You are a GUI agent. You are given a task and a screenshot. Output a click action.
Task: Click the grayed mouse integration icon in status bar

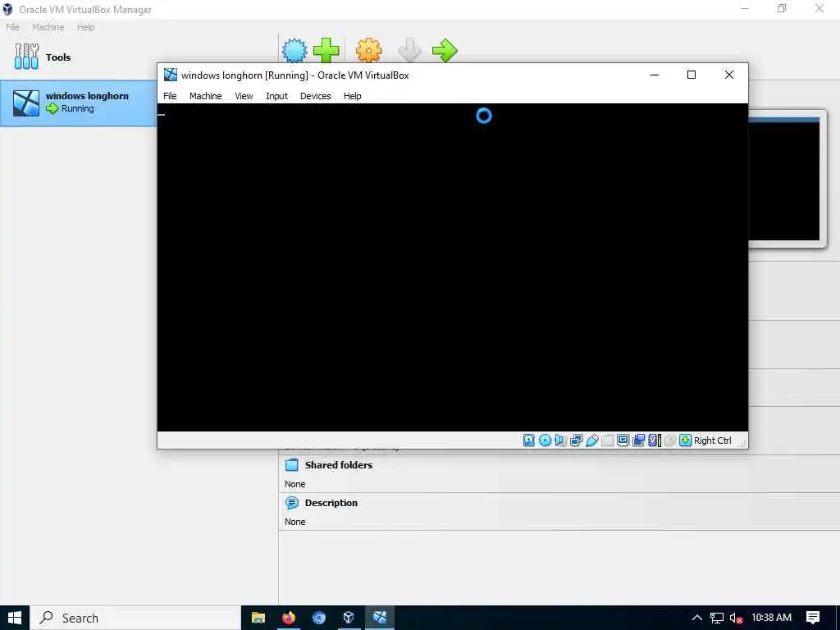(x=669, y=441)
